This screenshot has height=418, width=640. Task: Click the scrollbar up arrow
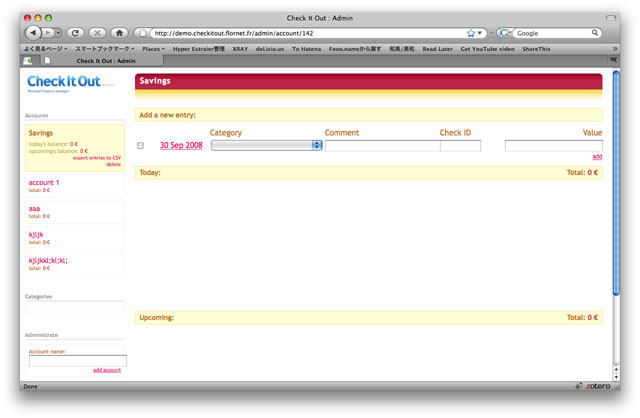pos(616,369)
